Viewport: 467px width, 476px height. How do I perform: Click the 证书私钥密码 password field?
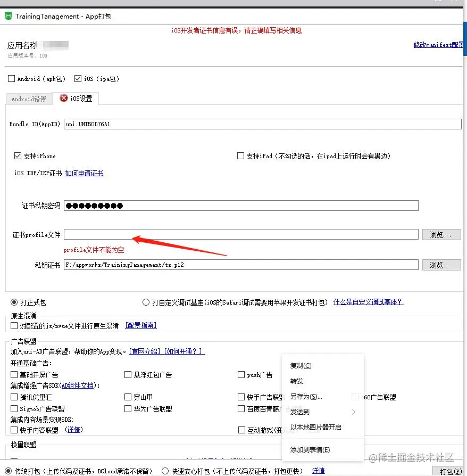241,206
